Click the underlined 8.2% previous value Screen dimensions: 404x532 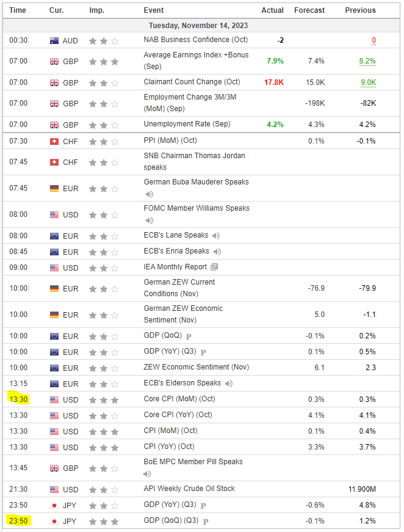click(x=367, y=61)
